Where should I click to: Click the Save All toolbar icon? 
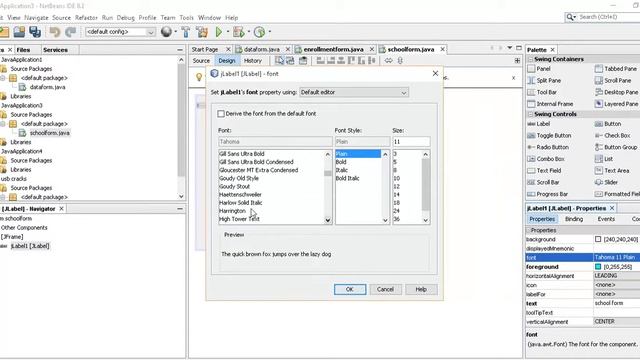click(35, 32)
